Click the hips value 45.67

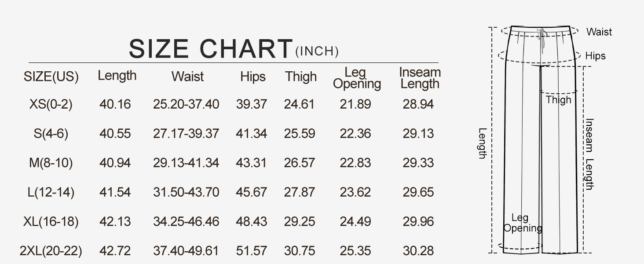(x=251, y=192)
